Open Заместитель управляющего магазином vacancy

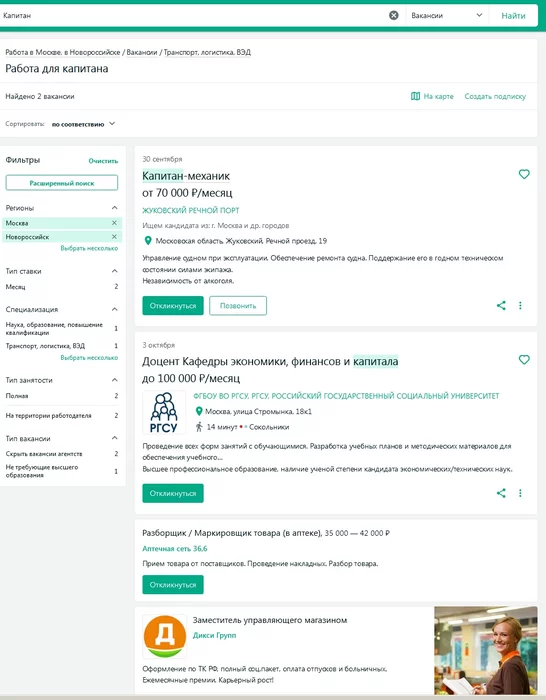[270, 620]
